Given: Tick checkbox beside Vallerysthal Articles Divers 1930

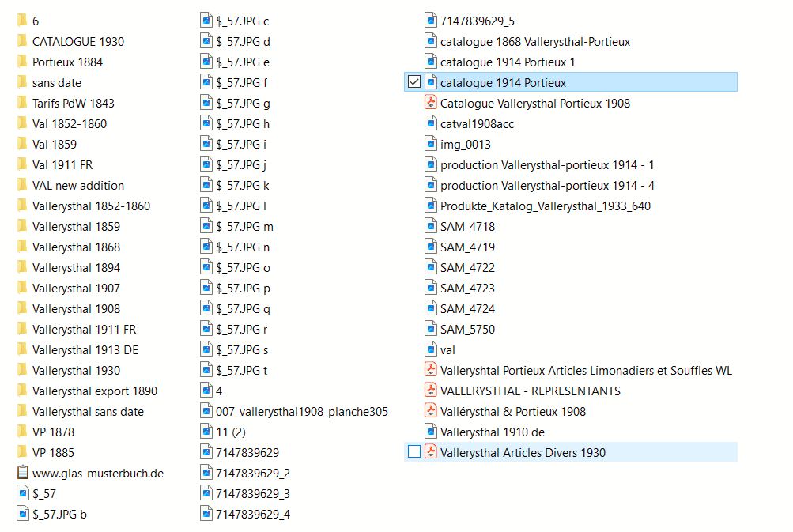Looking at the screenshot, I should pos(413,451).
